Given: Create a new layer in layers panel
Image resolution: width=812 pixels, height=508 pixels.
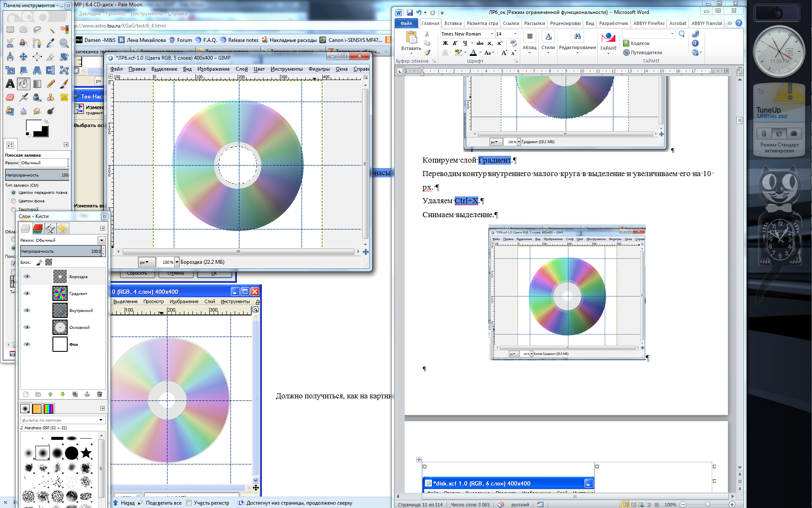Looking at the screenshot, I should 26,394.
